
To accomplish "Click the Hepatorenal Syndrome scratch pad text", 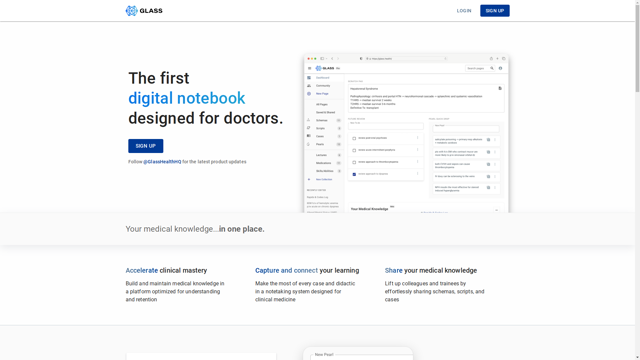I will pos(364,89).
